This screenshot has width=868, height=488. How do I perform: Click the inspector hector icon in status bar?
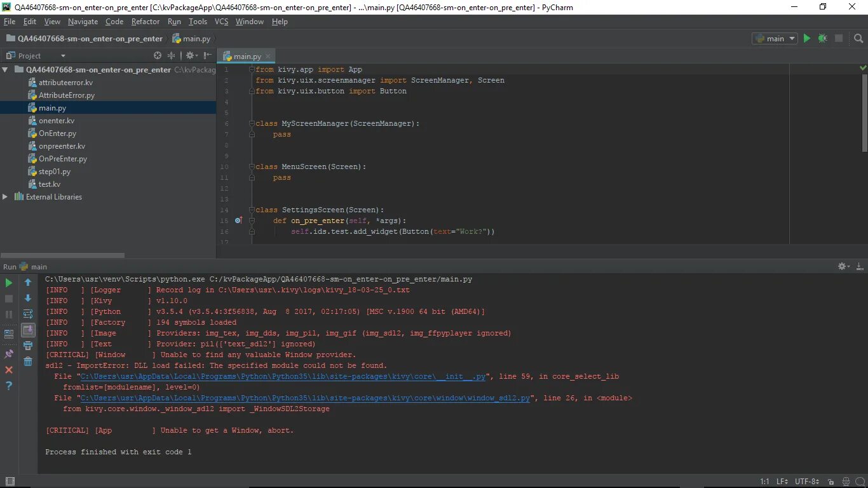click(x=846, y=482)
